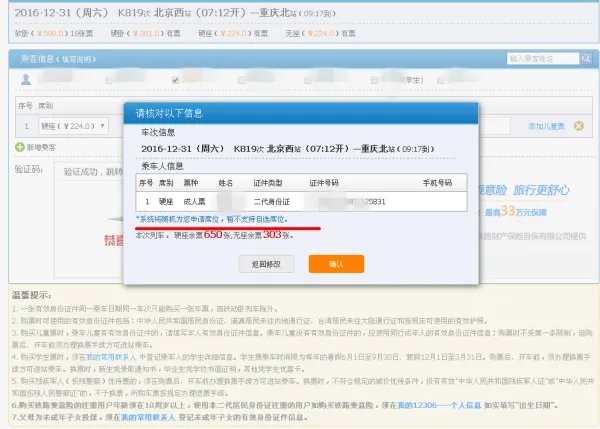Open 我的常用联系人 link in tip 7

tap(148, 418)
